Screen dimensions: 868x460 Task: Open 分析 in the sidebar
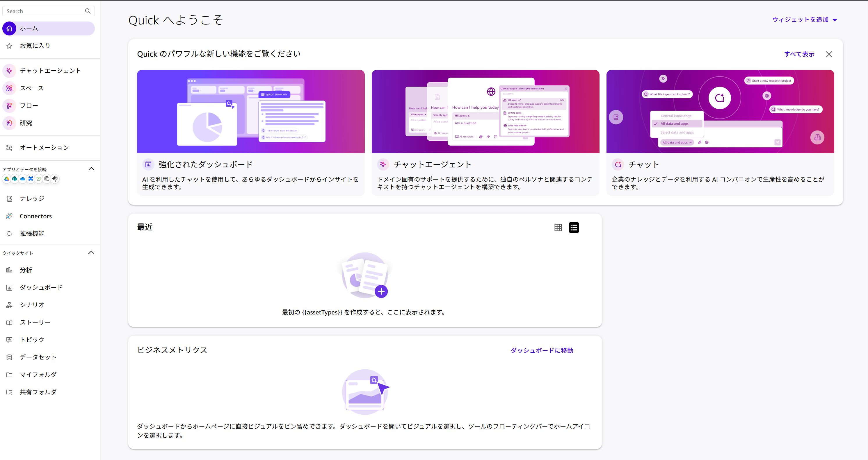(49, 270)
